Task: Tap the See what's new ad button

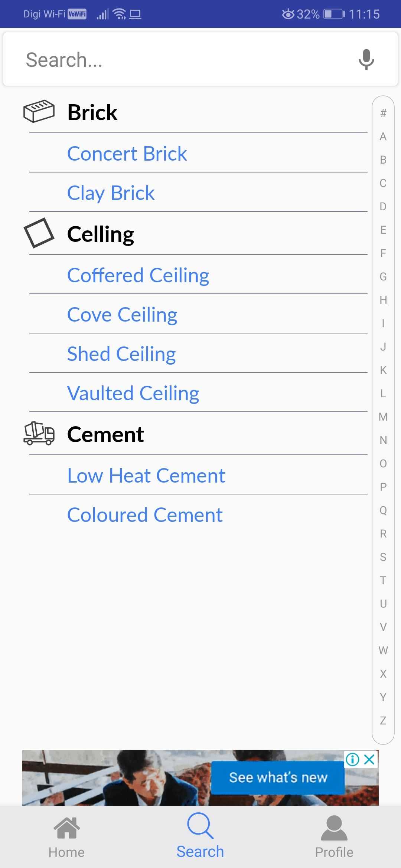Action: point(279,777)
